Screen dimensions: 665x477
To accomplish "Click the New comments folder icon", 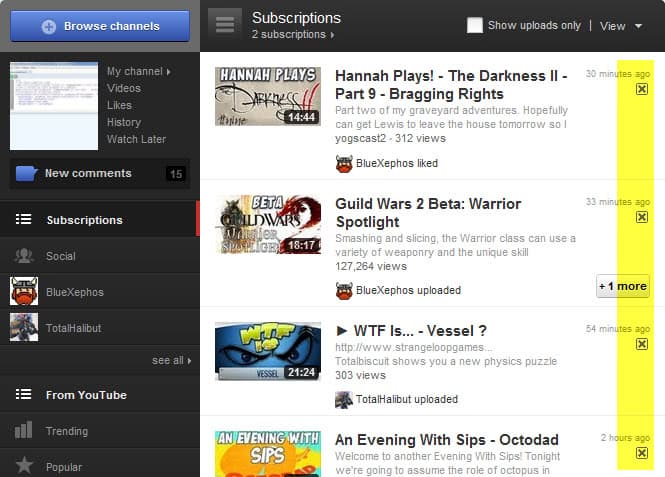I will coord(27,173).
